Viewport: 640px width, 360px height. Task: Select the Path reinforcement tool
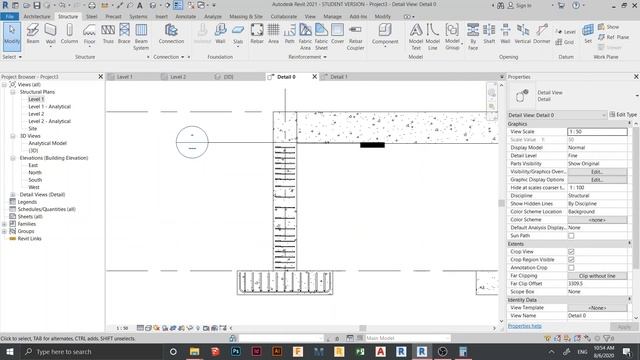click(289, 33)
